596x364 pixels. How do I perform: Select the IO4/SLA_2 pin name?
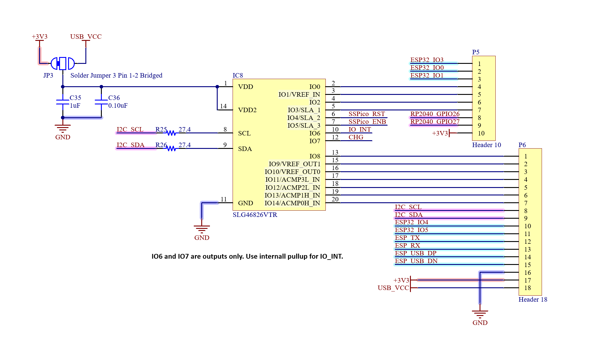(x=304, y=118)
